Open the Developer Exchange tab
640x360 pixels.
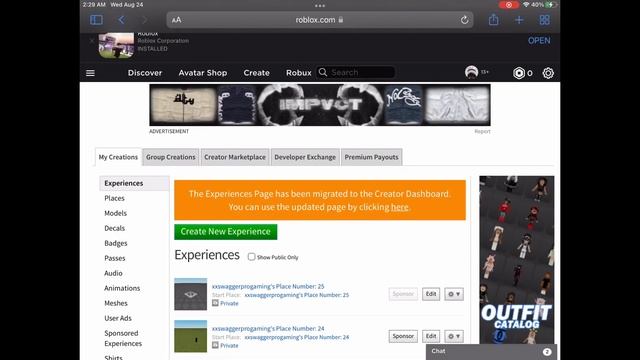(x=305, y=157)
